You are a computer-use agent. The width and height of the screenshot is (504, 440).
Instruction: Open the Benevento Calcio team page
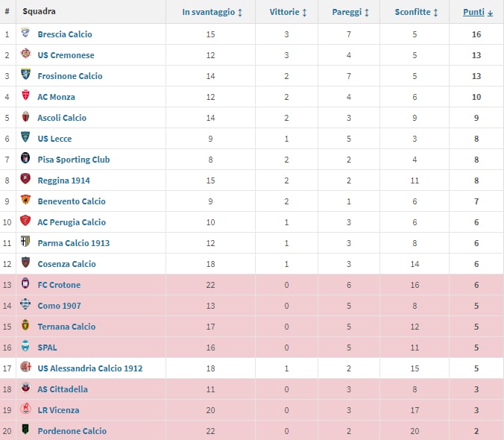[72, 201]
